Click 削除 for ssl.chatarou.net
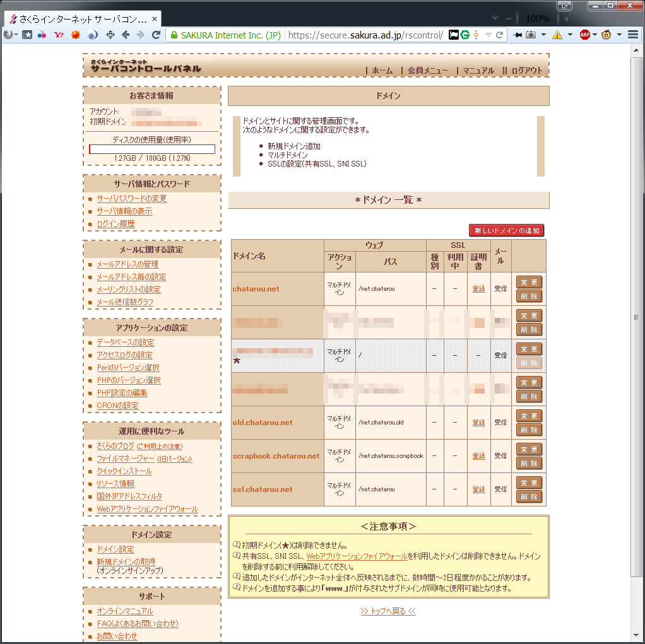This screenshot has width=645, height=644. pos(529,497)
